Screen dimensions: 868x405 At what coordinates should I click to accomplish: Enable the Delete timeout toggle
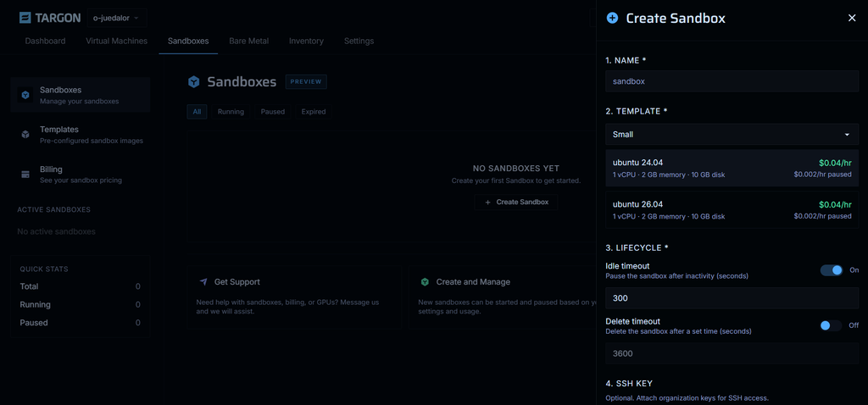[832, 325]
